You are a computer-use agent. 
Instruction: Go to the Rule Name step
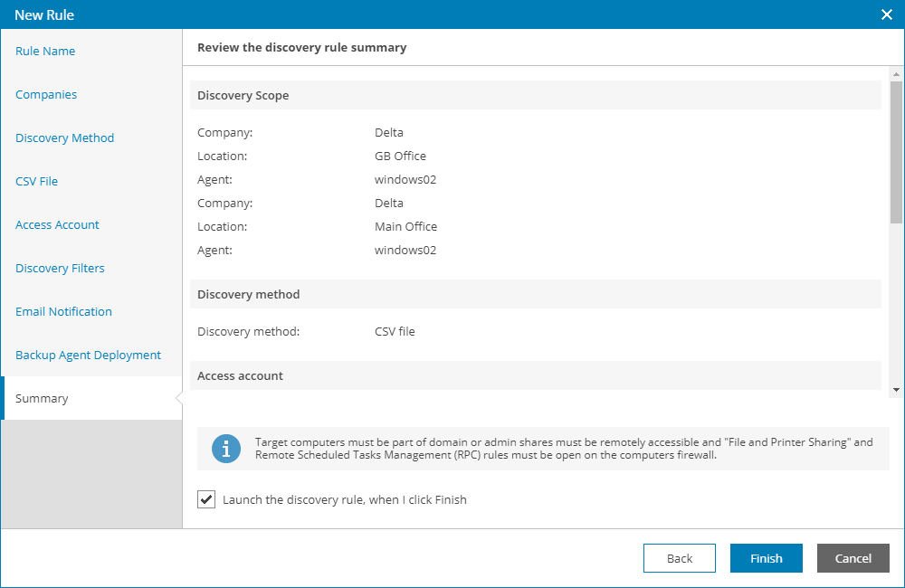click(45, 52)
